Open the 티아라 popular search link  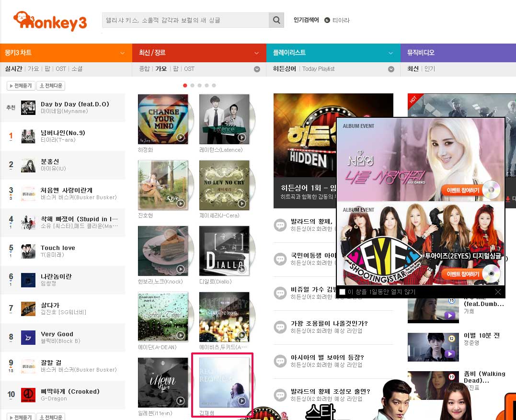pyautogui.click(x=341, y=21)
